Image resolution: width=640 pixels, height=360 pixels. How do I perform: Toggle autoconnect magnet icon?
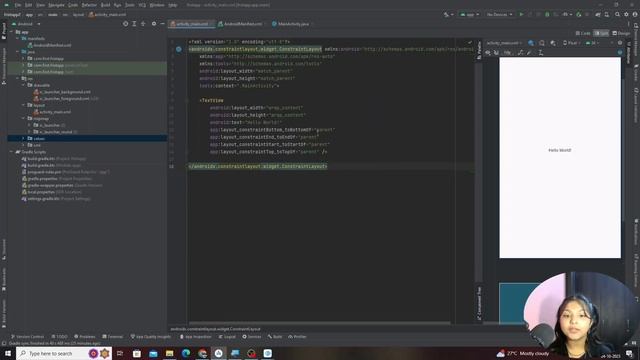click(x=496, y=53)
